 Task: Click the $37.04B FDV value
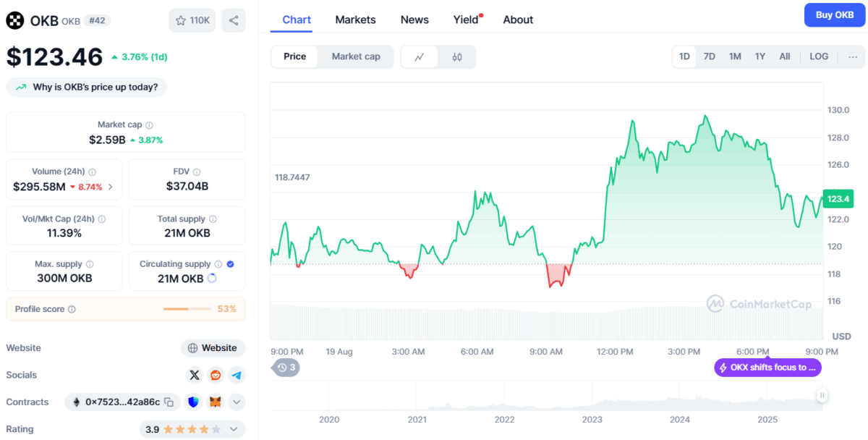pos(187,187)
